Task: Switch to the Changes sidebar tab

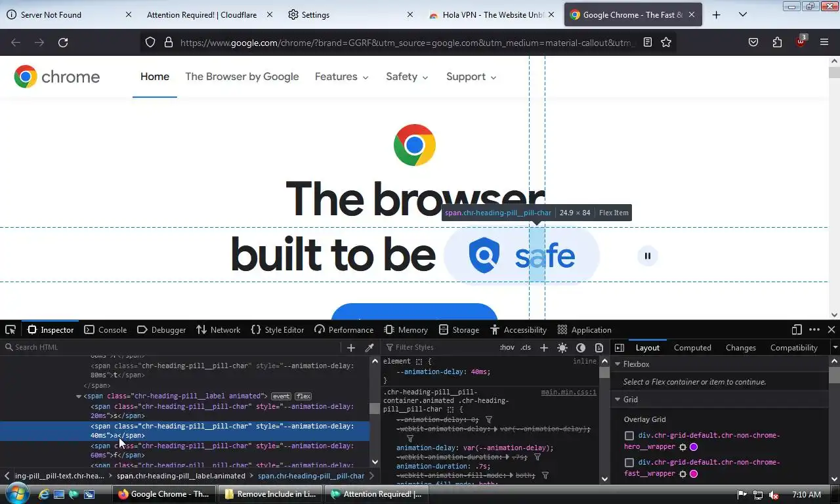Action: tap(740, 348)
